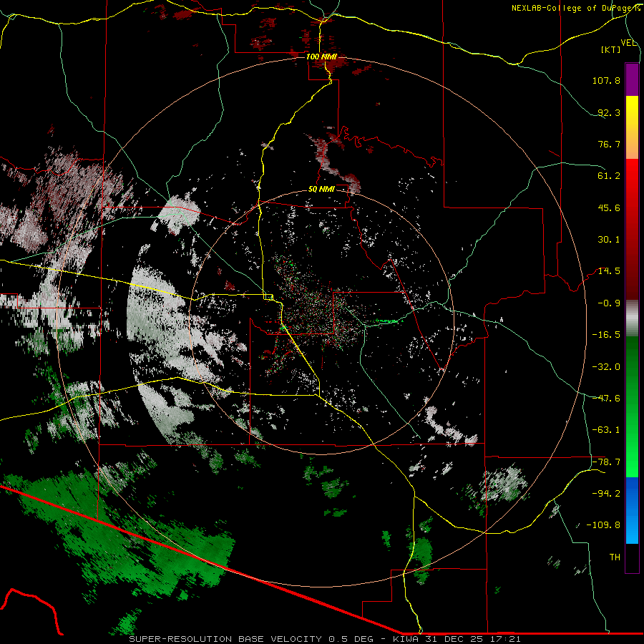
Task: Click the purple segment of the velocity color bar
Action: (632, 79)
